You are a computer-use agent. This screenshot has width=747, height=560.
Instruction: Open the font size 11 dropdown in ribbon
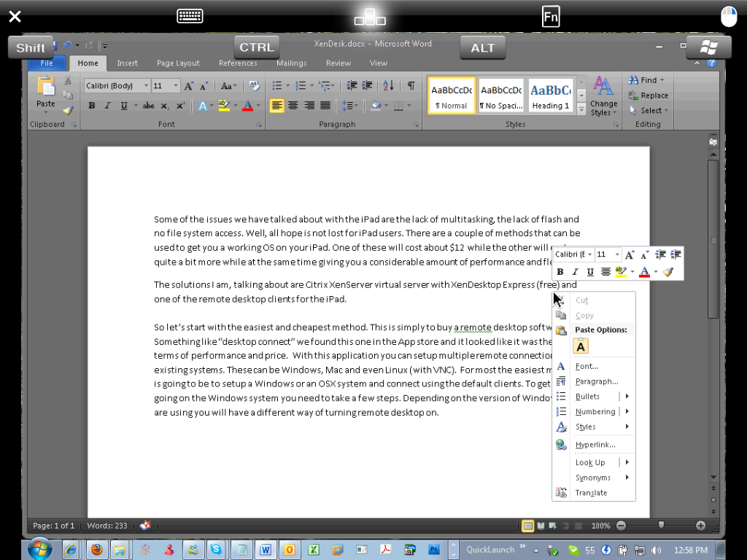coord(176,86)
